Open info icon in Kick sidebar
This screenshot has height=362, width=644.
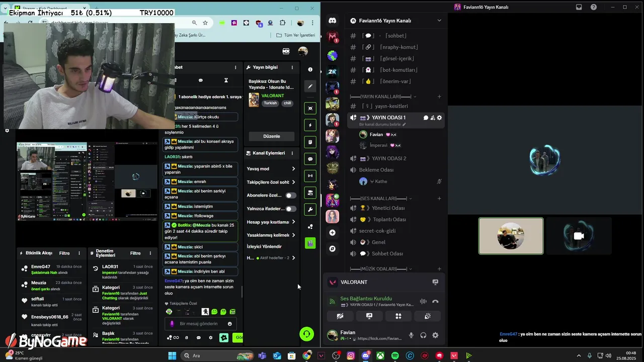tap(310, 69)
